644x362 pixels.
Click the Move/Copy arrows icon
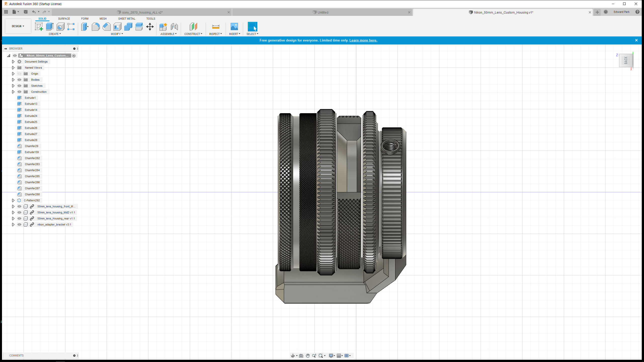point(150,27)
